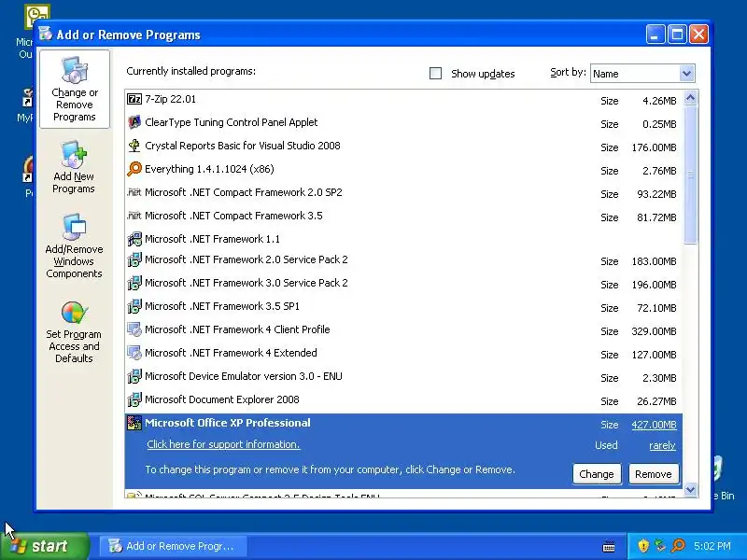The height and width of the screenshot is (560, 747).
Task: Click the security shield tray icon
Action: [x=643, y=546]
